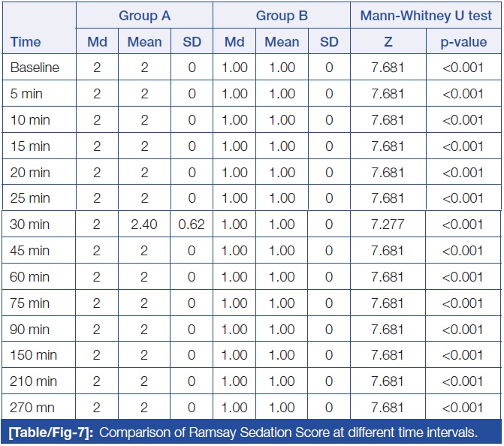Select the SD header under Group B
Screen dimensions: 504x446
[329, 42]
